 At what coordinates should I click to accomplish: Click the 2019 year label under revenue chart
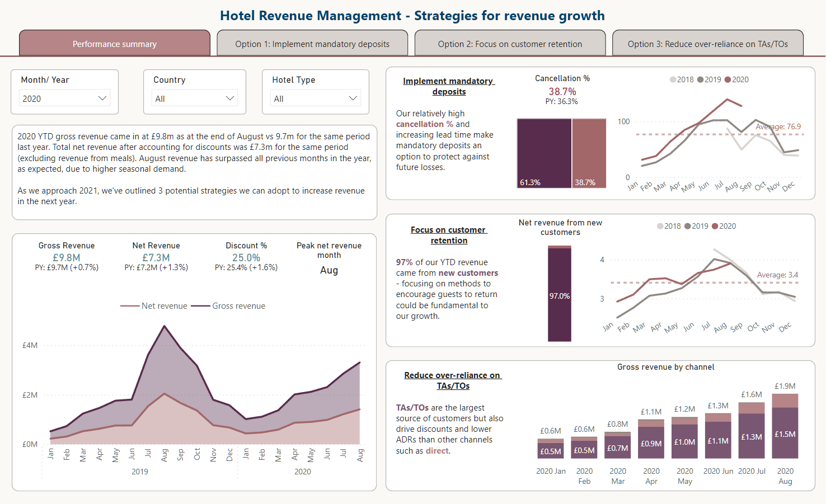[x=140, y=472]
